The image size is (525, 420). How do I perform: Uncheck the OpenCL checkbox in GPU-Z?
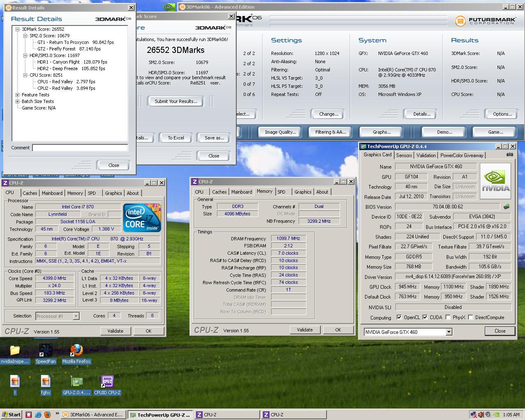[x=399, y=317]
